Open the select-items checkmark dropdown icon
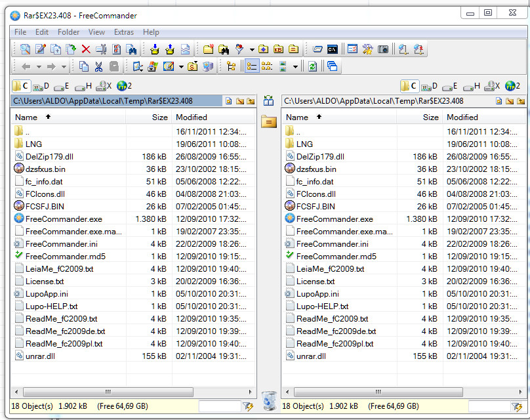The image size is (530, 420). click(138, 67)
